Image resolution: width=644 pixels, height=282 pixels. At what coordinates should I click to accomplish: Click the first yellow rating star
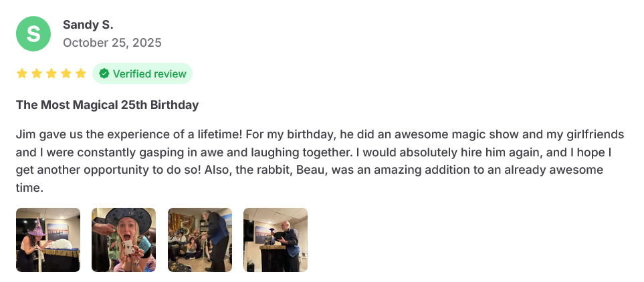point(22,74)
